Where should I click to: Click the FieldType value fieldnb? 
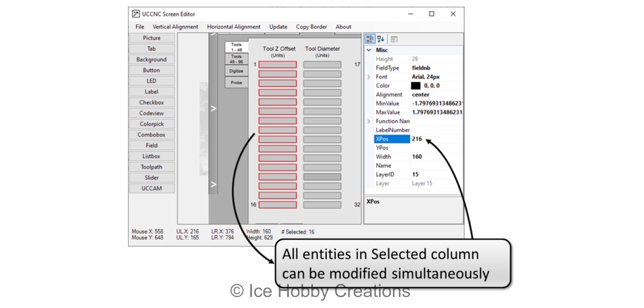point(437,68)
